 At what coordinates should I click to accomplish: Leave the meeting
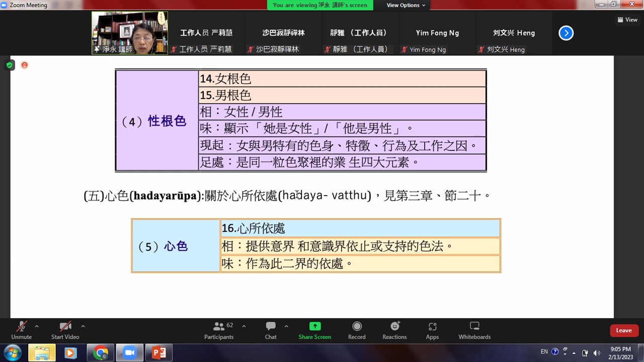(x=623, y=330)
